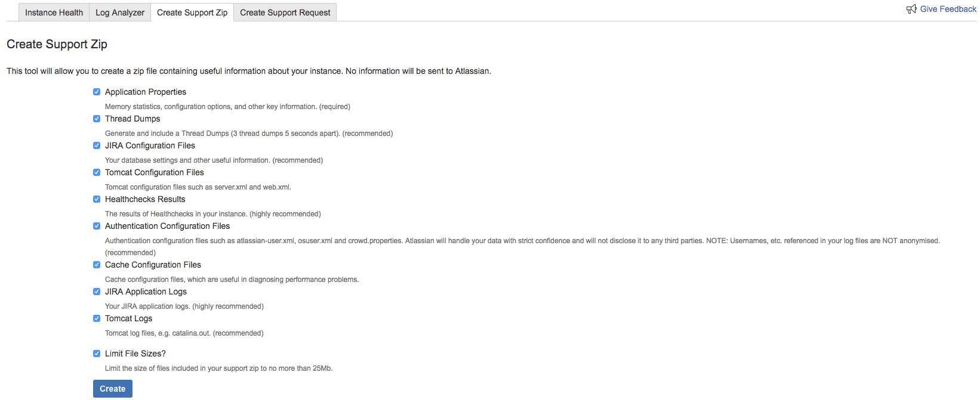980x400 pixels.
Task: Uncheck the Tomcat Logs checkbox
Action: pyautogui.click(x=97, y=318)
